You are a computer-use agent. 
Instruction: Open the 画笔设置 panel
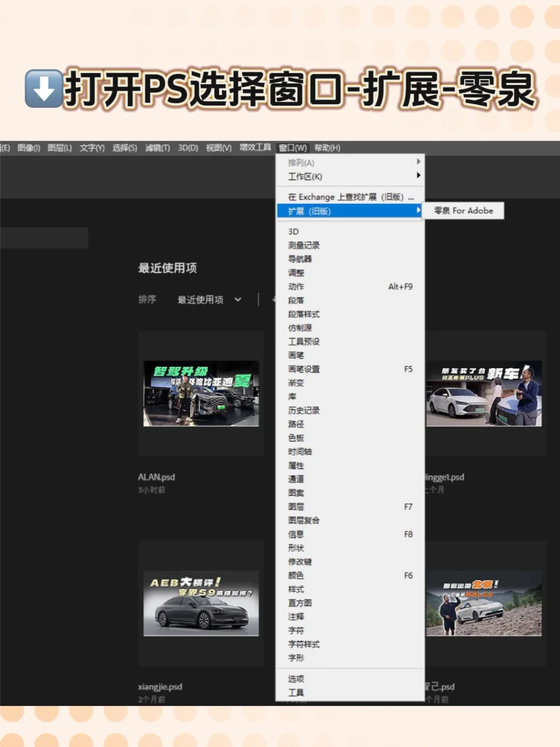[303, 369]
